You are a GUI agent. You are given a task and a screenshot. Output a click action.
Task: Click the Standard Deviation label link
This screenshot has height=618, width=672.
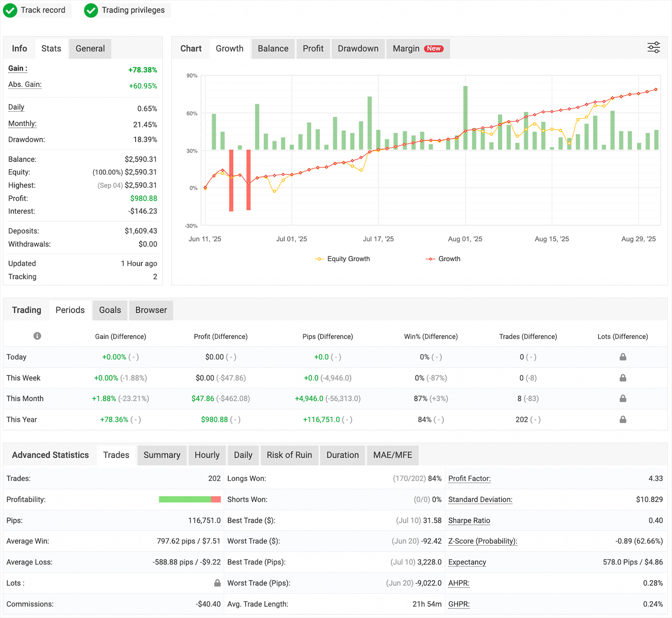click(480, 499)
